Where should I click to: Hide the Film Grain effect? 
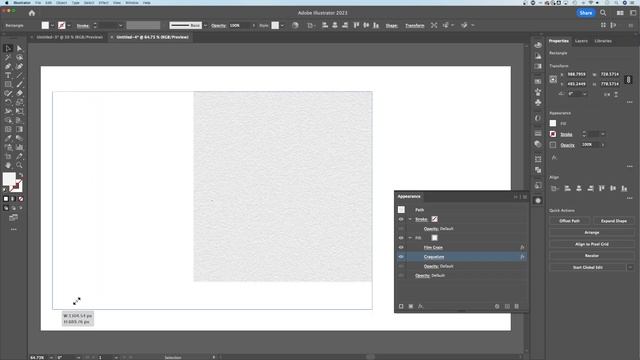[401, 247]
